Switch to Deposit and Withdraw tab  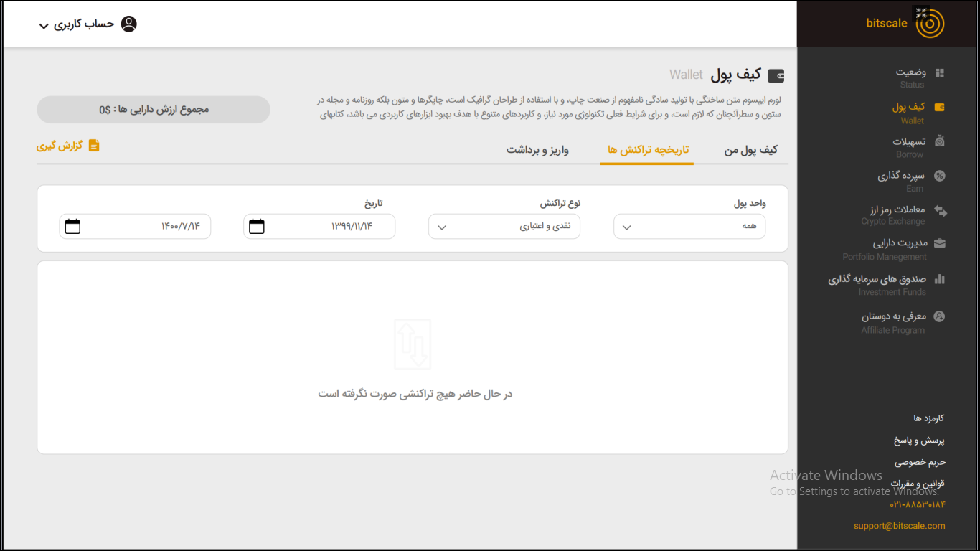[x=537, y=150]
